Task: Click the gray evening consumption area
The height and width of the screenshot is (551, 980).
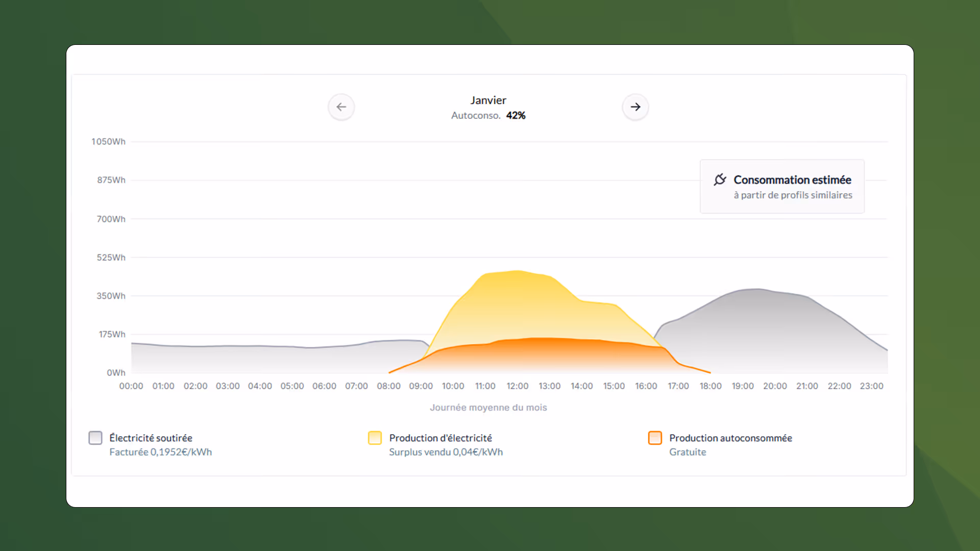Action: point(766,332)
